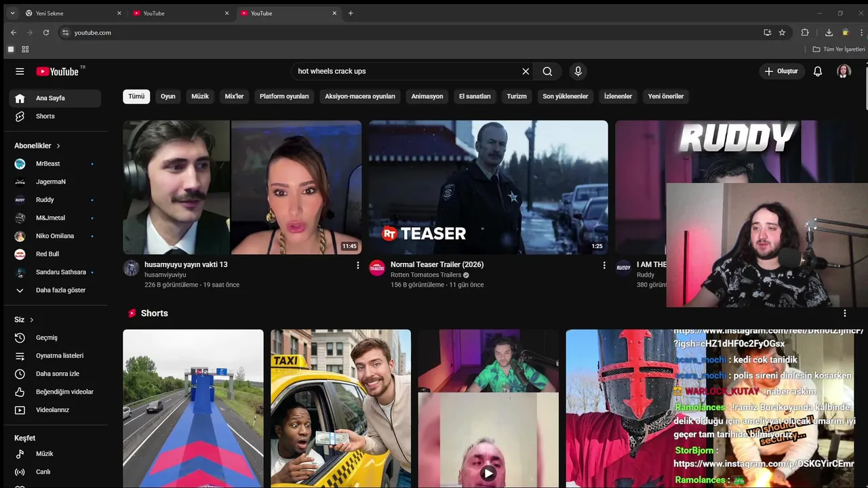Open video title Normal Teaser Trailer (2026)
This screenshot has height=488, width=868.
[x=437, y=264]
